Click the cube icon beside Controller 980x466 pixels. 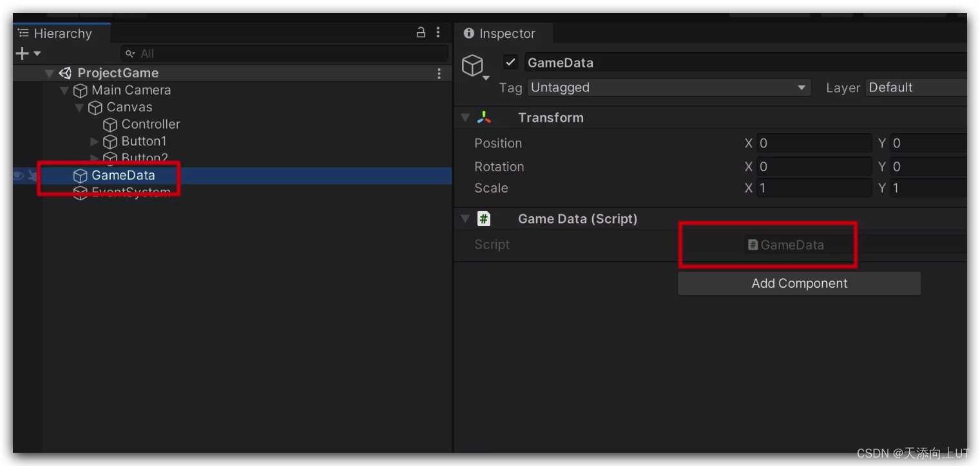click(110, 125)
